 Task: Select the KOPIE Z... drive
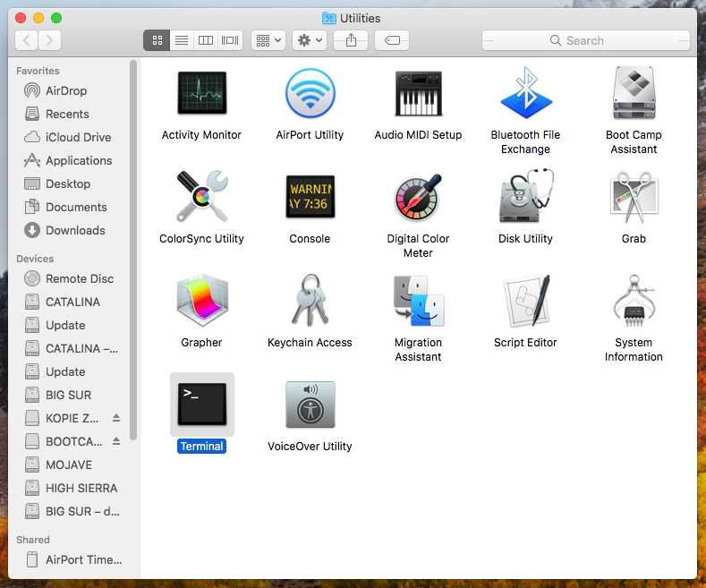(62, 418)
